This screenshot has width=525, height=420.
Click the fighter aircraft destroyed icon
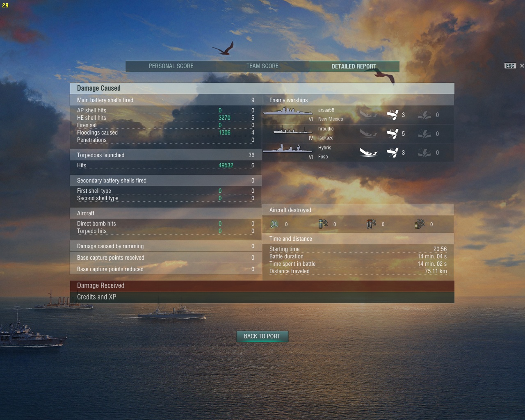pos(274,224)
